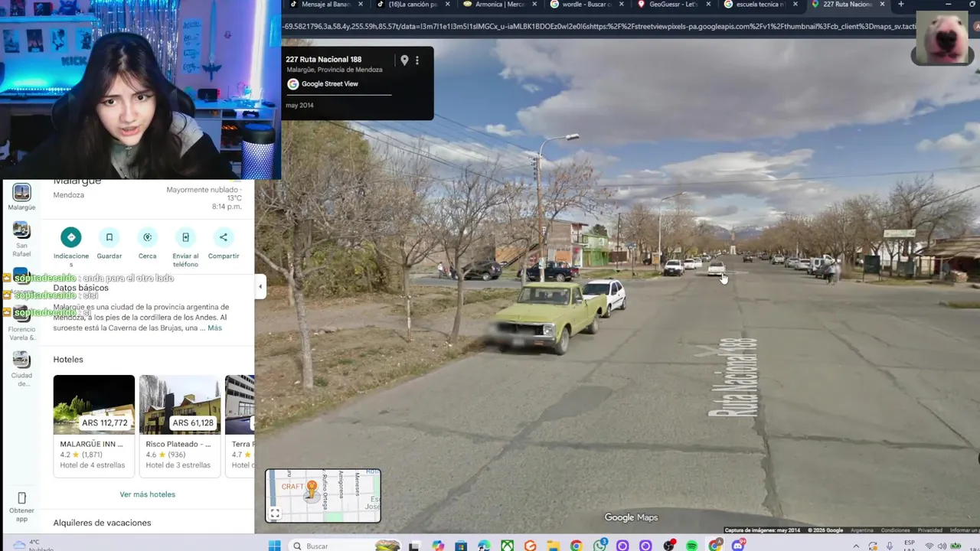Screen dimensions: 980x551
Task: Select the Malargüe recent place in sidebar
Action: pos(21,197)
